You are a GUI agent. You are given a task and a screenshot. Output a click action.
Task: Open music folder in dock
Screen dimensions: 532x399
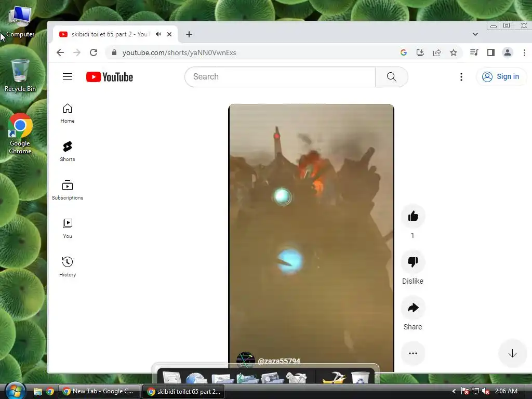tap(247, 378)
